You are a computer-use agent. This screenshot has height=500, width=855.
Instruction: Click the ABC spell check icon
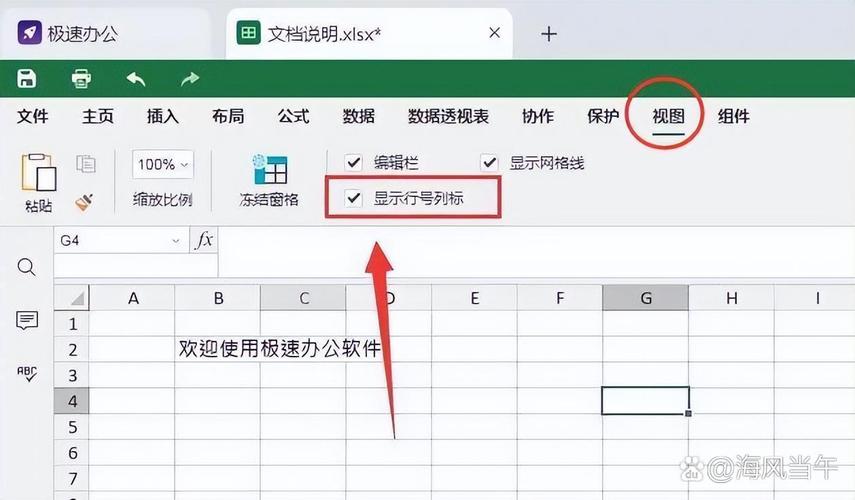(x=27, y=374)
